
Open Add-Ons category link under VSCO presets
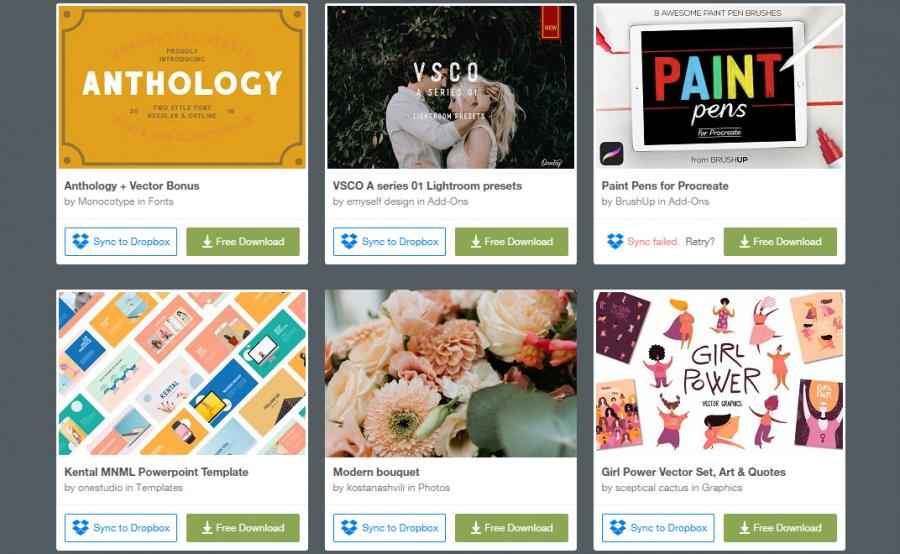point(448,202)
